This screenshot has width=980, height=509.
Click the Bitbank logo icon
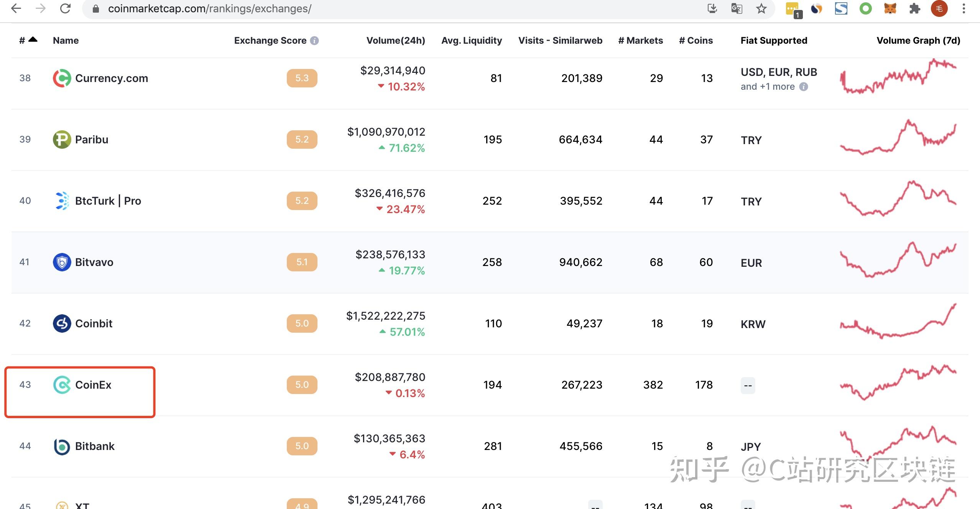(62, 447)
